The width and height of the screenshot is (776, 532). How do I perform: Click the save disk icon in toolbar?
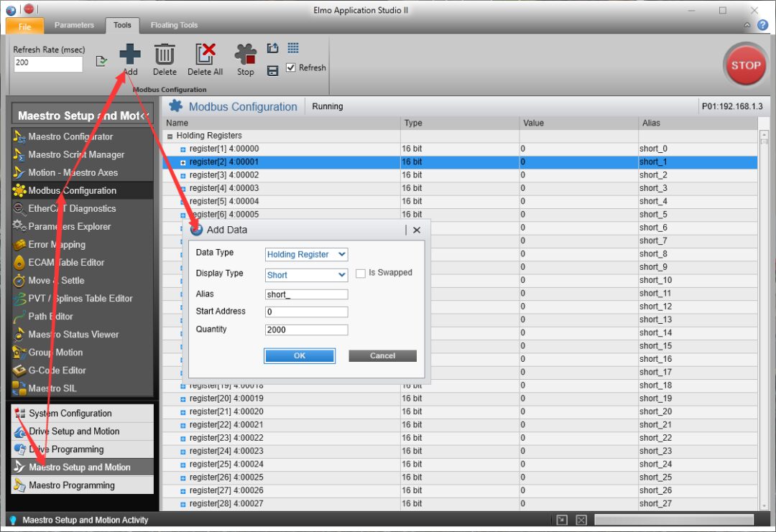coord(273,70)
